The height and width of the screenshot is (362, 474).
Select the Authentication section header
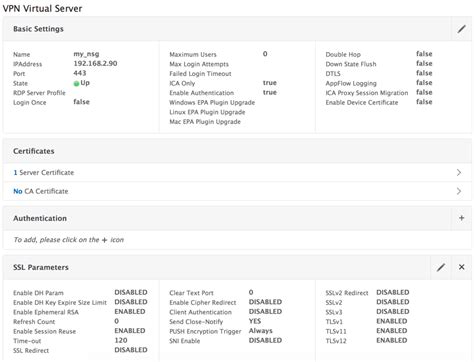pos(40,218)
